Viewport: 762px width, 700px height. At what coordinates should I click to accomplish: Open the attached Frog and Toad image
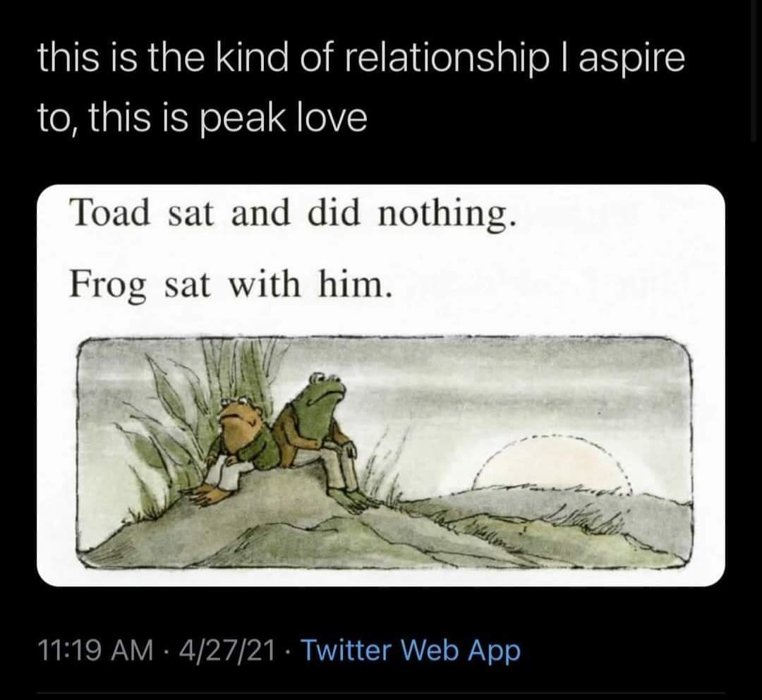(381, 385)
